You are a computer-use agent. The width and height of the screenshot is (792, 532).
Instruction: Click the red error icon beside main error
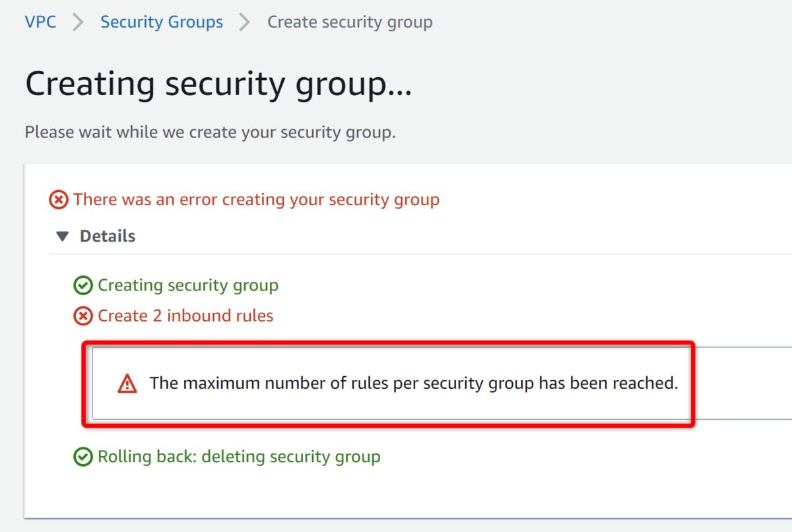click(59, 199)
